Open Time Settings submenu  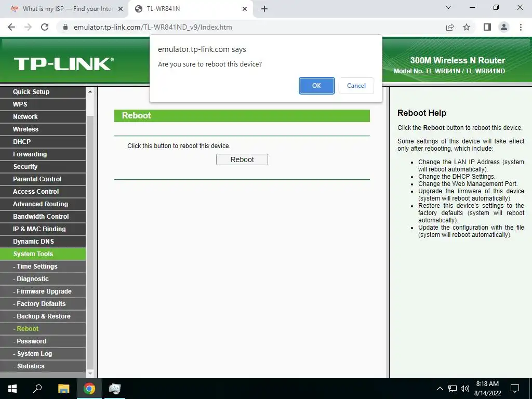click(x=43, y=267)
